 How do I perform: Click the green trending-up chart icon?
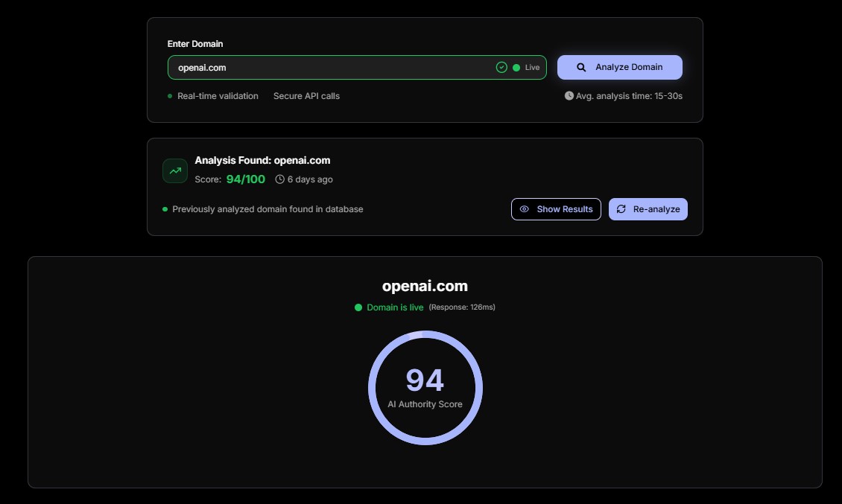175,170
